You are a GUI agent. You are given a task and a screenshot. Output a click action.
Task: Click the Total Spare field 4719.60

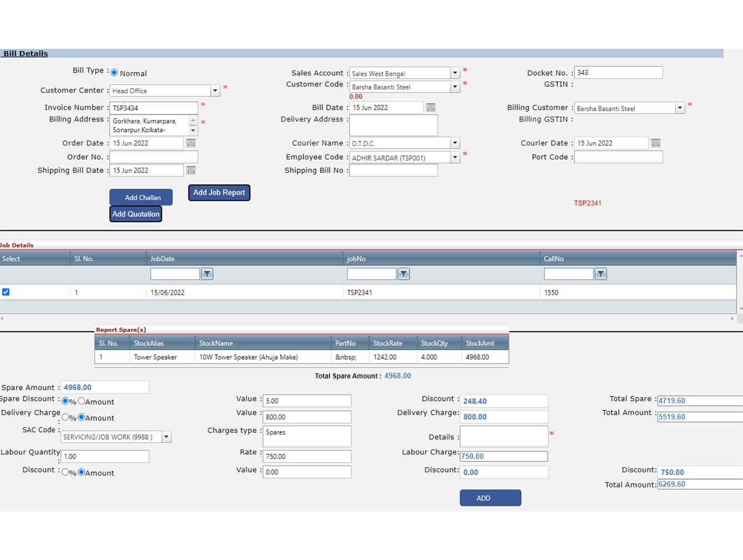point(700,401)
